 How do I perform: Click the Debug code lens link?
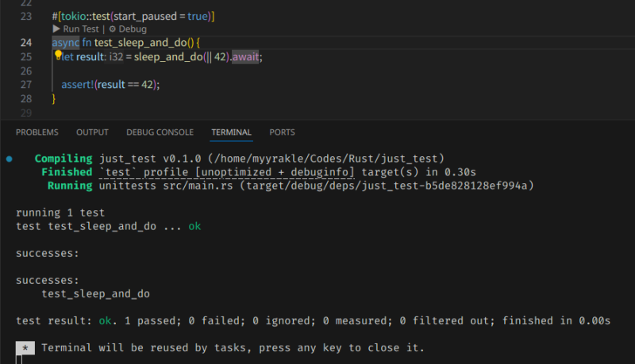(x=133, y=29)
